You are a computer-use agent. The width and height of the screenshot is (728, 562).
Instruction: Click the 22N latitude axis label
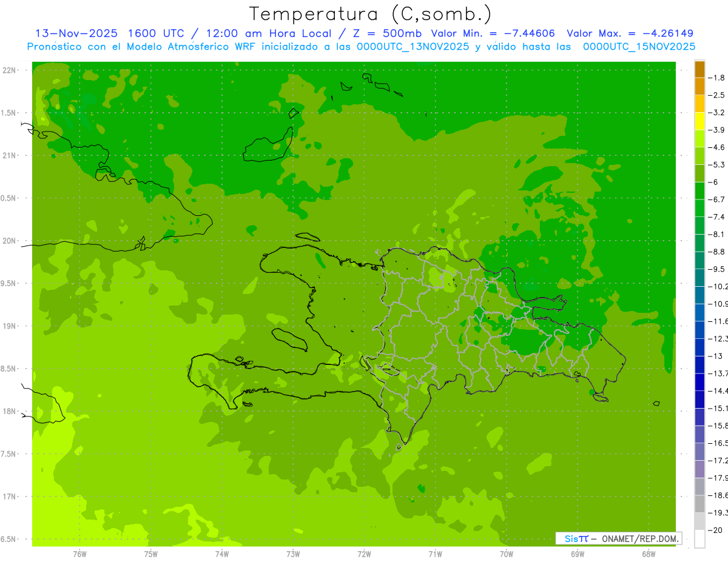(8, 70)
